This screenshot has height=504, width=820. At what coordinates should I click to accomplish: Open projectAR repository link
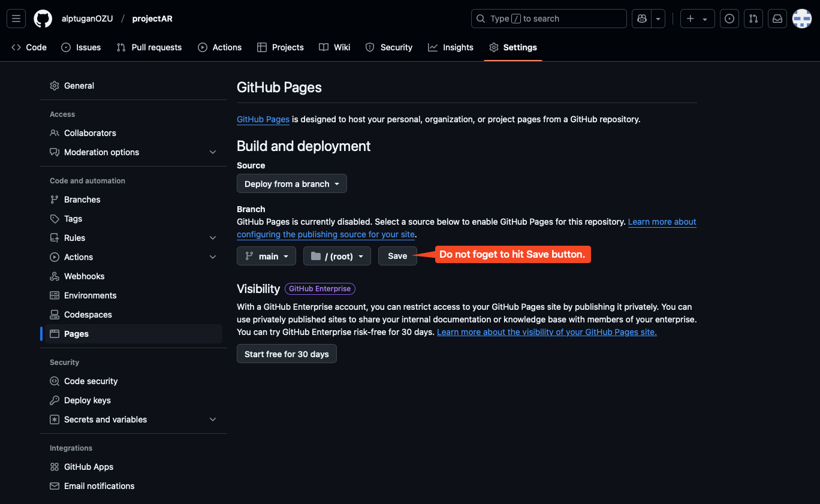152,19
